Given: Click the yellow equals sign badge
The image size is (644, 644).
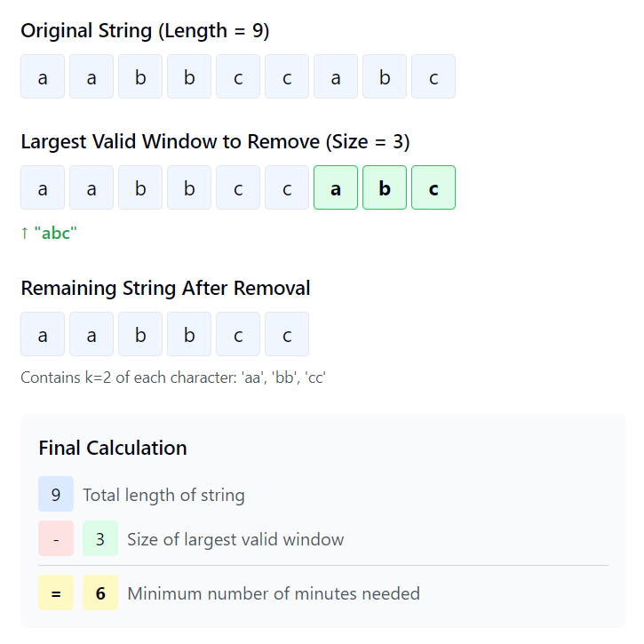Looking at the screenshot, I should click(56, 593).
